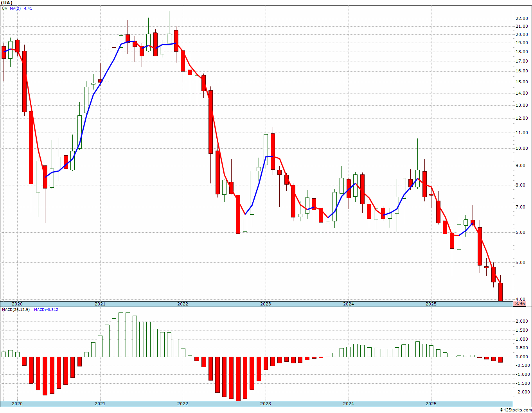This screenshot has height=413, width=532.
Task: Select 2024 on the MACD panel time axis
Action: (x=348, y=404)
